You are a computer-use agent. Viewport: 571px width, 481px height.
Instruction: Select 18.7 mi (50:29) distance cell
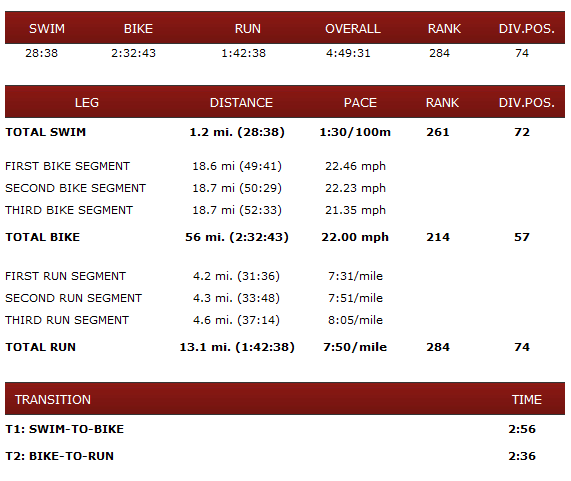click(x=237, y=188)
